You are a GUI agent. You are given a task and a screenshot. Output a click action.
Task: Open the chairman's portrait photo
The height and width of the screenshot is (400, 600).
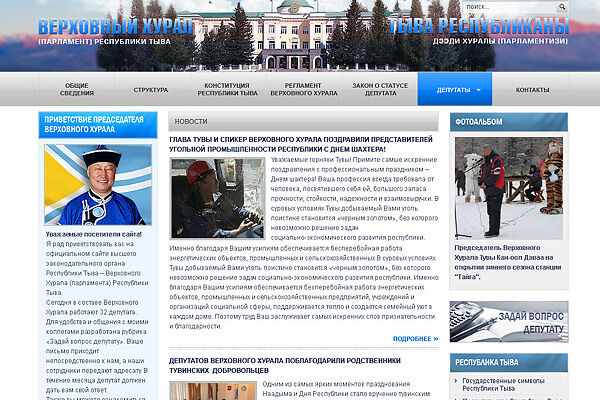click(98, 185)
